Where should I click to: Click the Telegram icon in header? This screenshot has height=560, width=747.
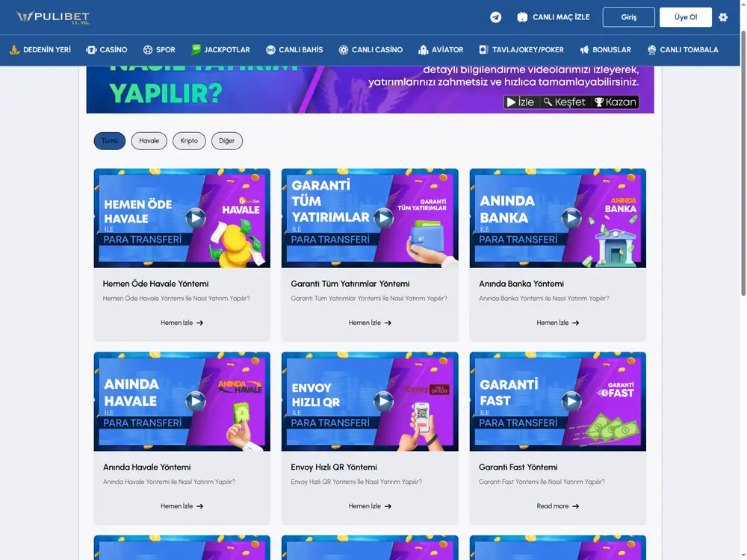(495, 17)
